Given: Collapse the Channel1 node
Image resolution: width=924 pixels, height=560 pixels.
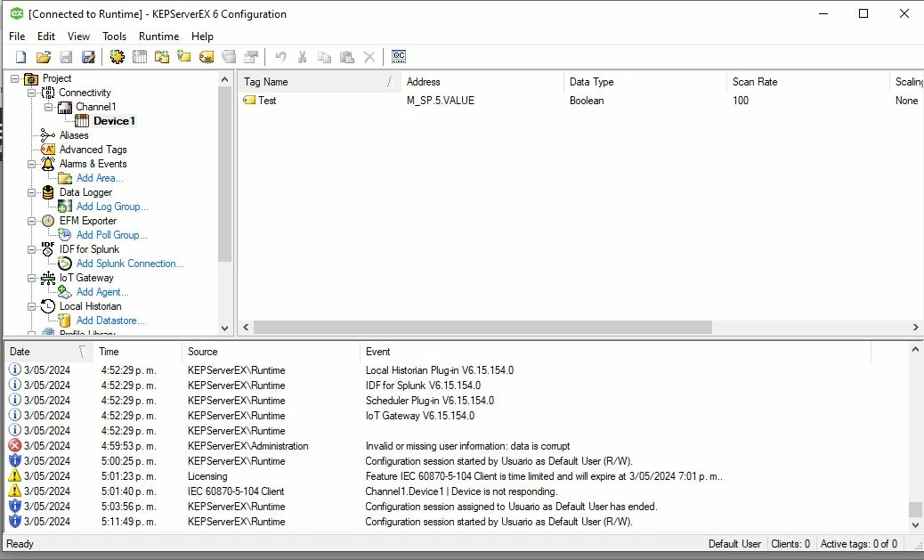Looking at the screenshot, I should pyautogui.click(x=48, y=107).
